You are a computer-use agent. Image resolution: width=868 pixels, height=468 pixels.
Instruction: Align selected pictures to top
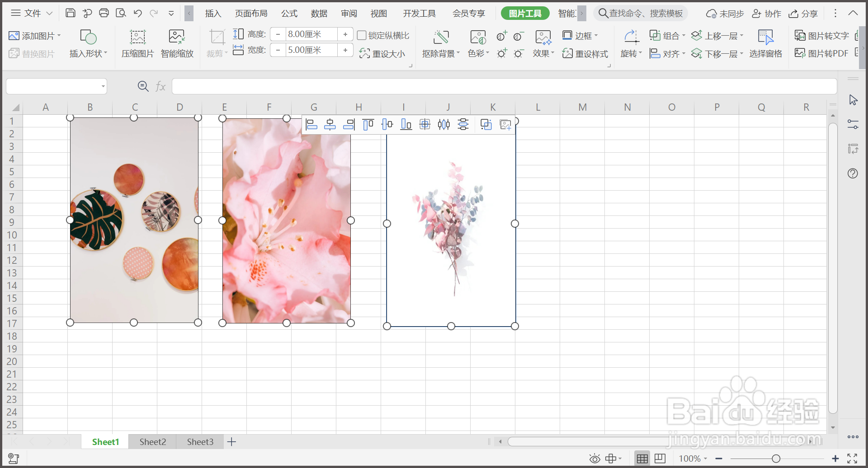(x=368, y=124)
